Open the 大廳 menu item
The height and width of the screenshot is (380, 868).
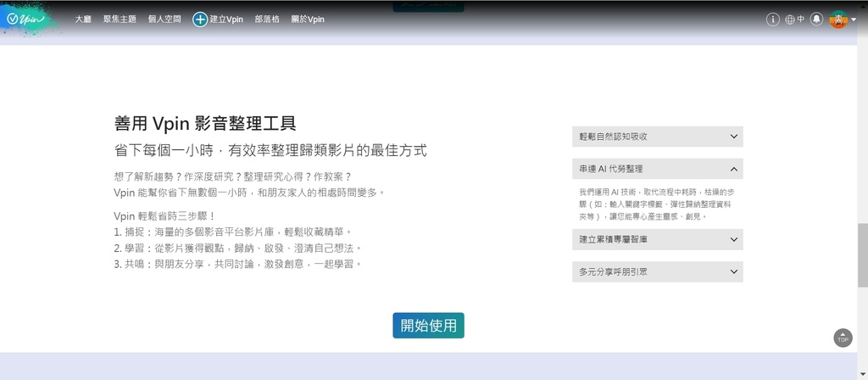[83, 20]
